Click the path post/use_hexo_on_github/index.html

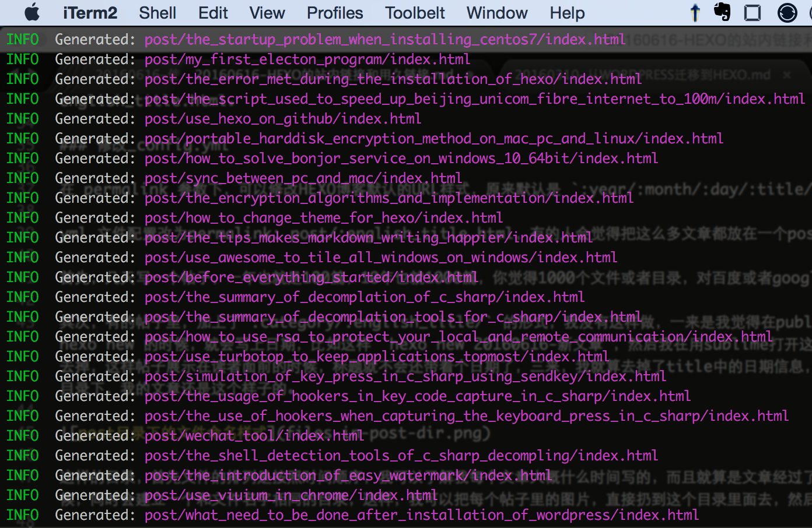coord(283,119)
